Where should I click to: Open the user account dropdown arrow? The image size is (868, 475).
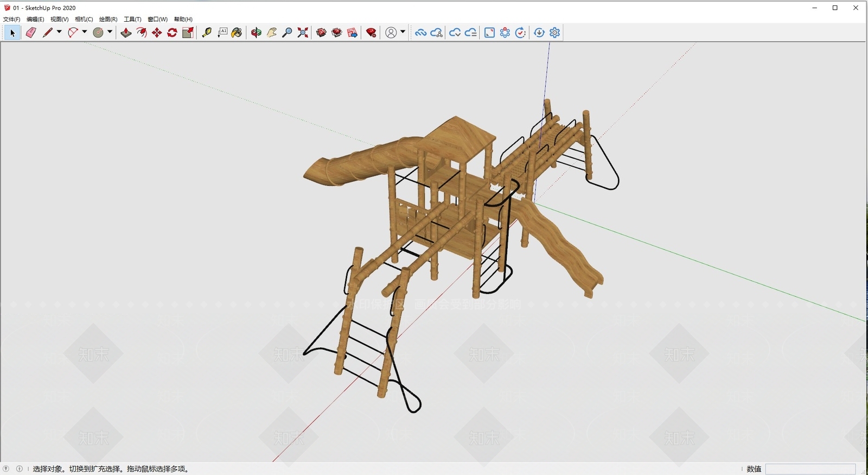(403, 32)
